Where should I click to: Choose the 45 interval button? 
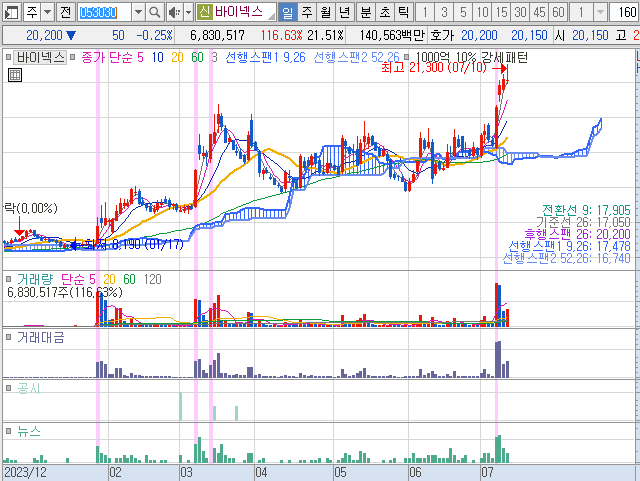539,13
